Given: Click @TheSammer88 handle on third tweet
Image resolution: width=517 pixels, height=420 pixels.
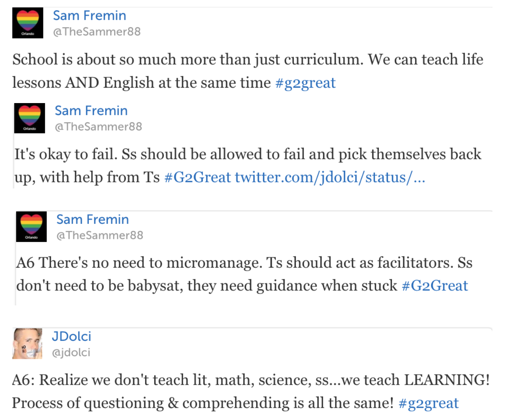Looking at the screenshot, I should click(100, 235).
